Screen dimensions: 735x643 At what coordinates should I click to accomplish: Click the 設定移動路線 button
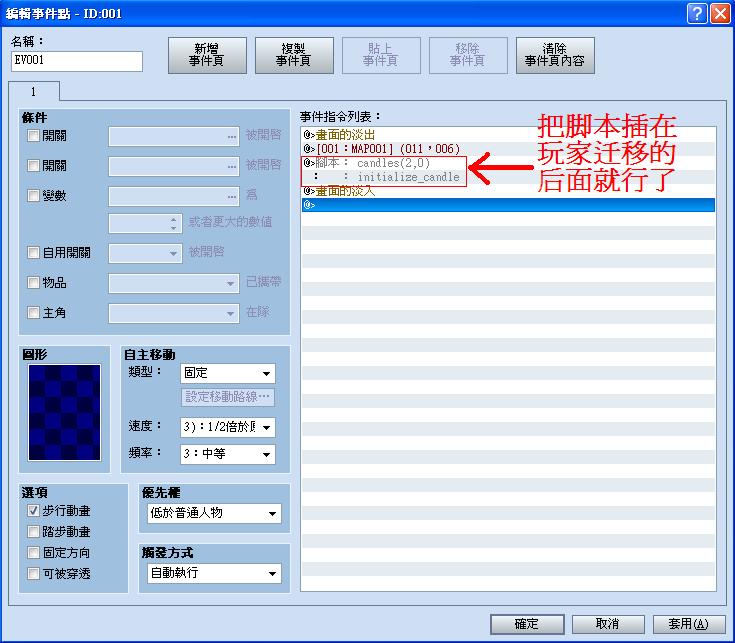(x=228, y=397)
